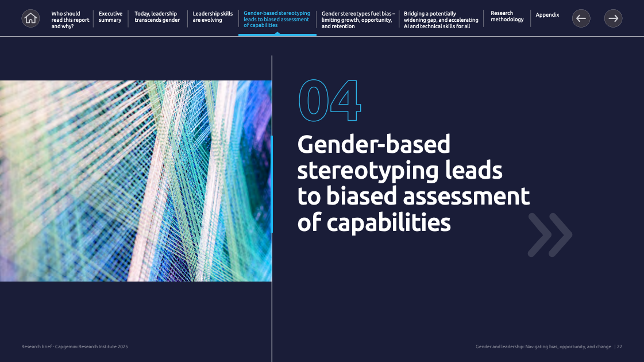The width and height of the screenshot is (644, 362).
Task: Click the Home icon in navigation bar
Action: point(30,18)
